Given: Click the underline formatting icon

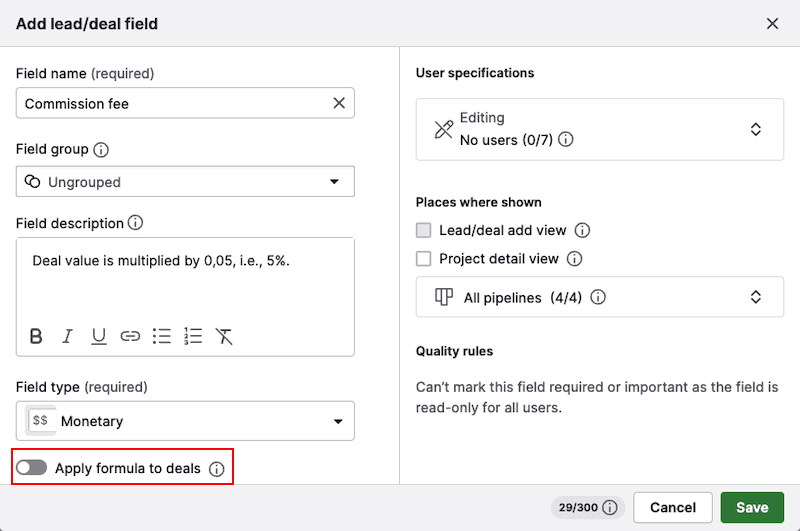Looking at the screenshot, I should pos(99,336).
